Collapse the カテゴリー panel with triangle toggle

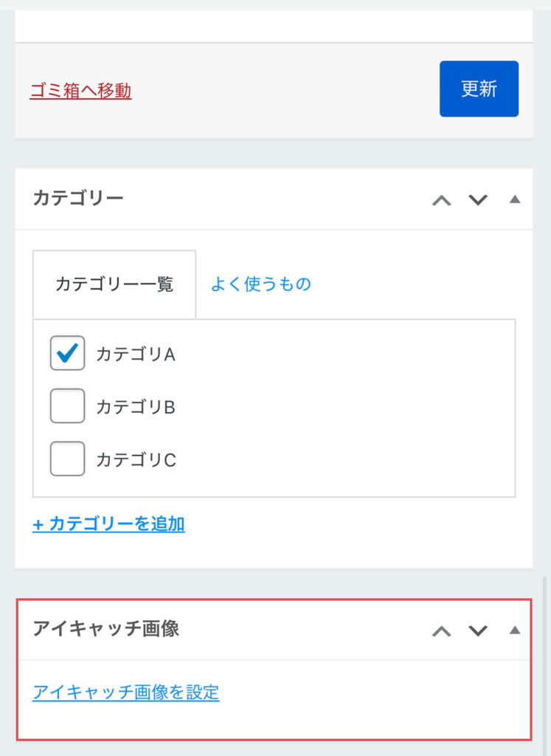click(515, 199)
